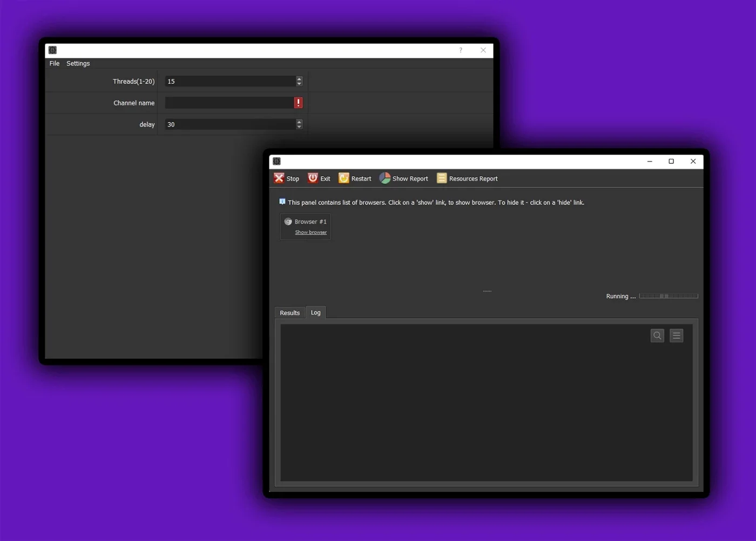Image resolution: width=756 pixels, height=541 pixels.
Task: Decrease Threads value with down arrow
Action: pyautogui.click(x=299, y=84)
